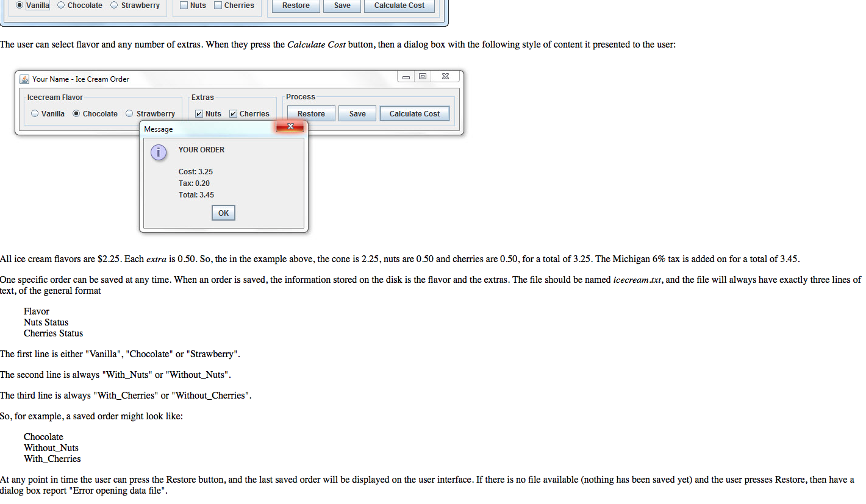Select the Vanilla flavor radio button

pyautogui.click(x=18, y=5)
